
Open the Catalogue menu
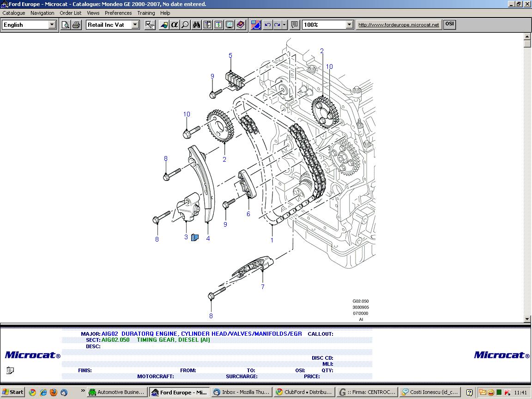14,13
